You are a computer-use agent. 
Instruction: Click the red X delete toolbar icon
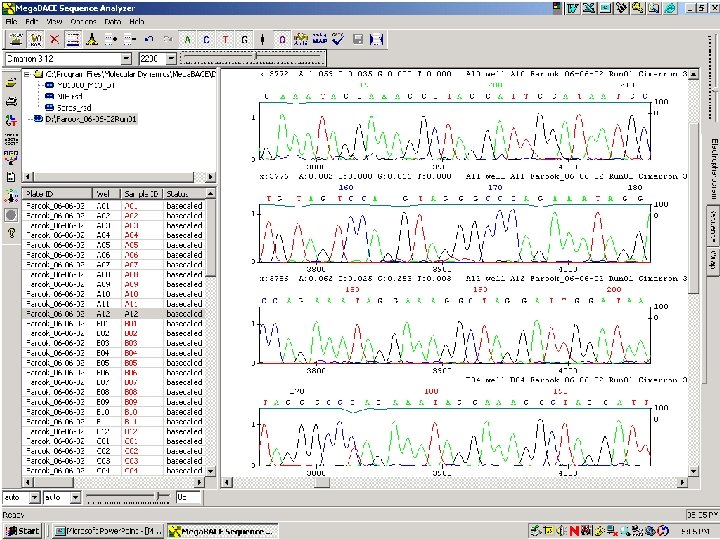click(x=54, y=39)
